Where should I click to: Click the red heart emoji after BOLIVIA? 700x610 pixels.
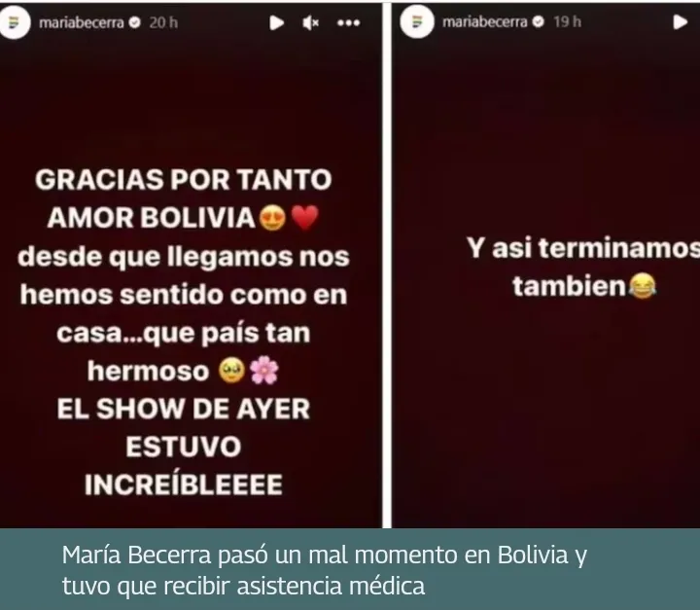[305, 218]
